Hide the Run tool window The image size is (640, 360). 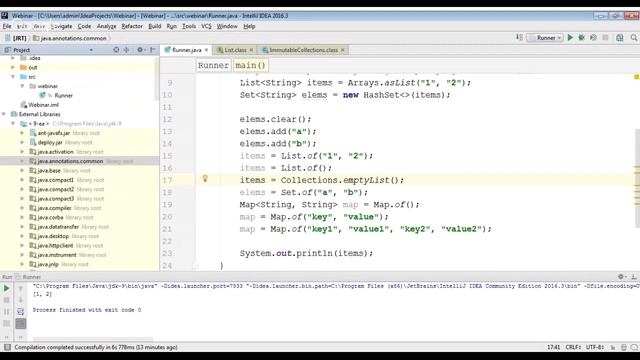click(x=634, y=277)
